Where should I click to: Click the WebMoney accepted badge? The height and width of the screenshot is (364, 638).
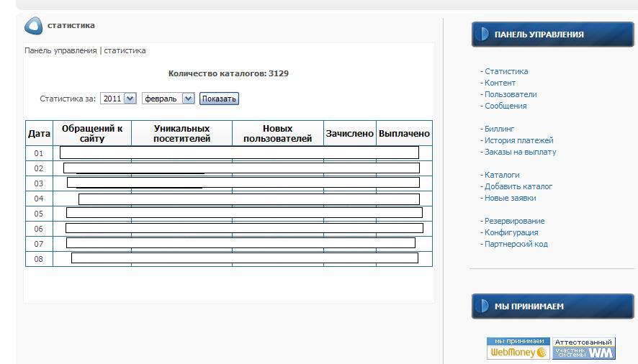[x=518, y=348]
